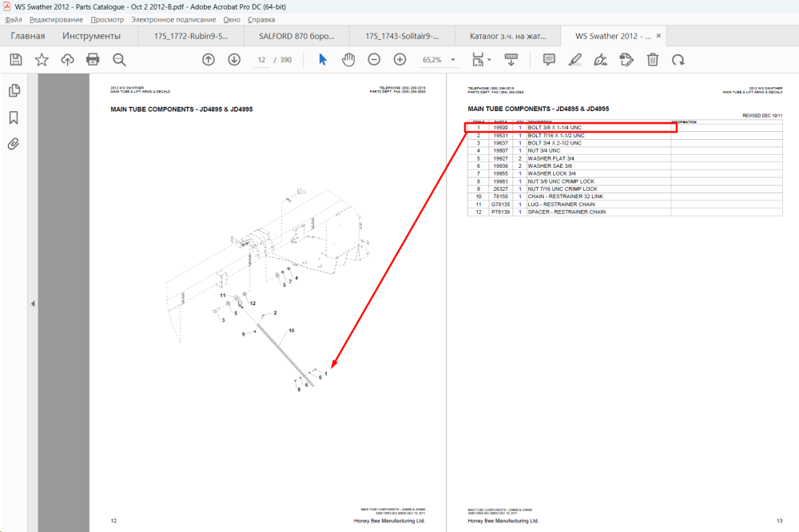799x532 pixels.
Task: Click part number 19807
Action: coord(500,151)
